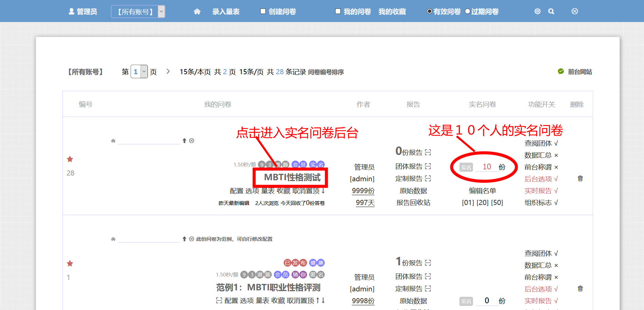Click the small home icon in row 28
644x310 pixels.
[113, 141]
